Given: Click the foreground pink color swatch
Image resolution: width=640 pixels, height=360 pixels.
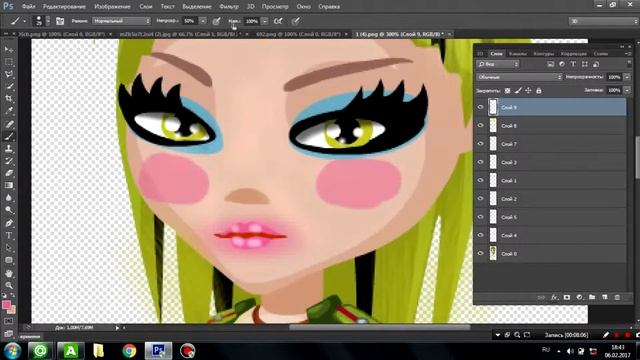Looking at the screenshot, I should pyautogui.click(x=6, y=305).
